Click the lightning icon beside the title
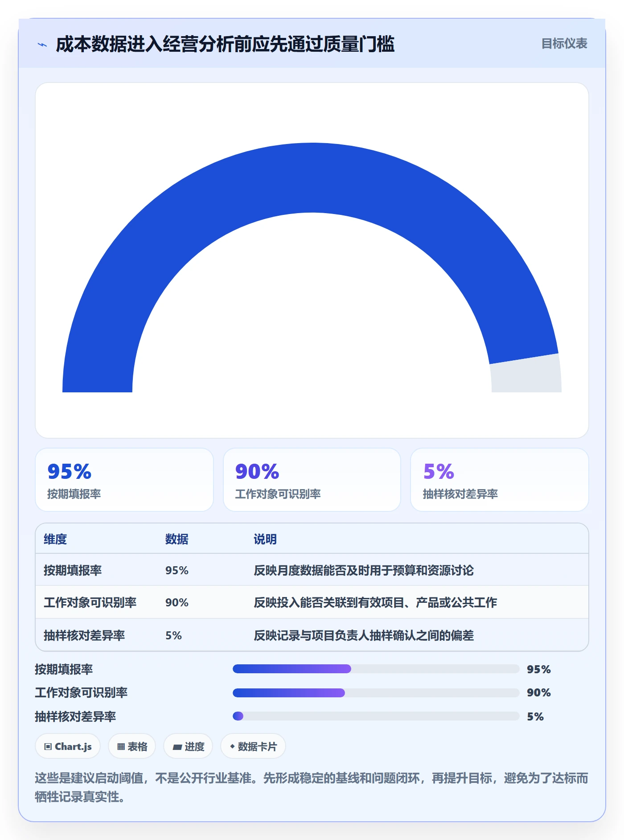Screen dimensions: 624x840 42,45
